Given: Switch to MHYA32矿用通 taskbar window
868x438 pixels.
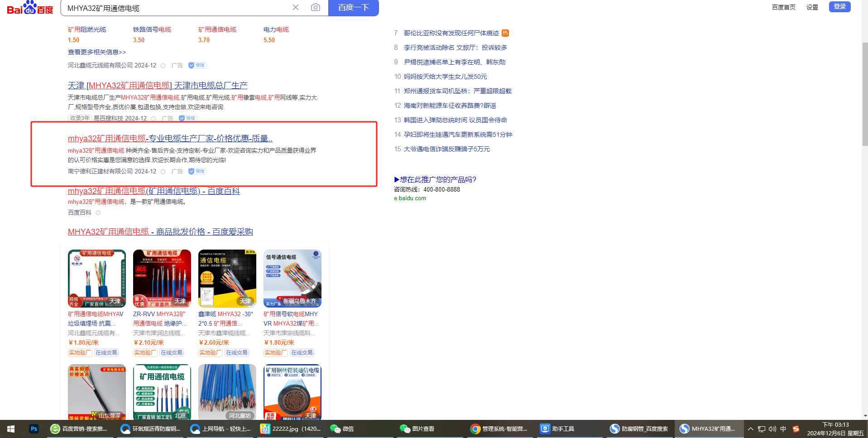Looking at the screenshot, I should [x=709, y=429].
